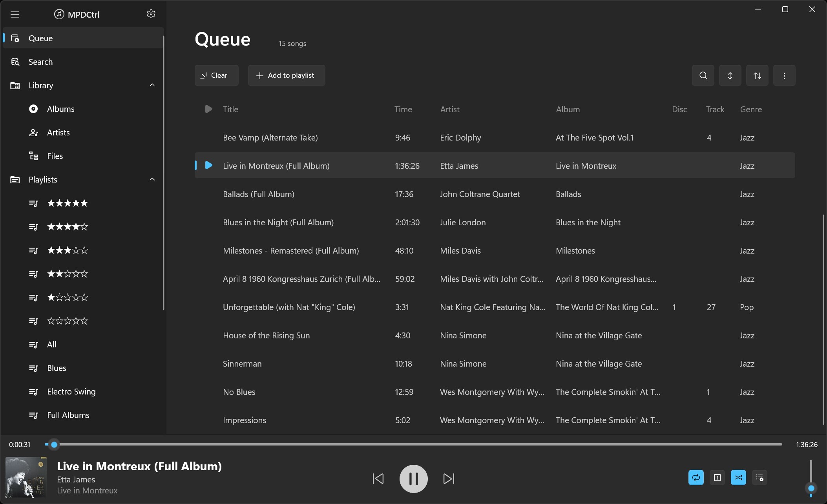This screenshot has width=827, height=504.
Task: Skip to the previous track
Action: (x=378, y=478)
